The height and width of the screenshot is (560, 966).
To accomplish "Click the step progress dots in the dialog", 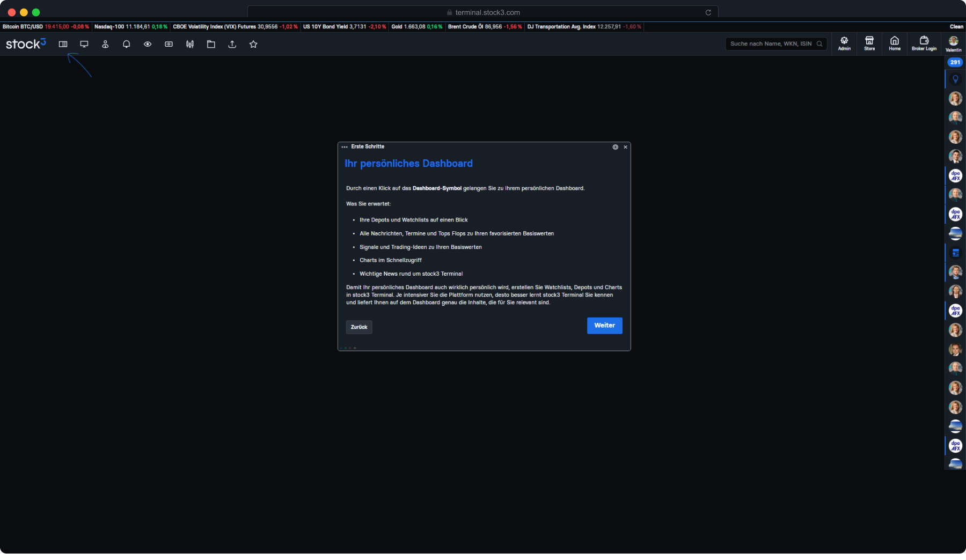I will 348,348.
